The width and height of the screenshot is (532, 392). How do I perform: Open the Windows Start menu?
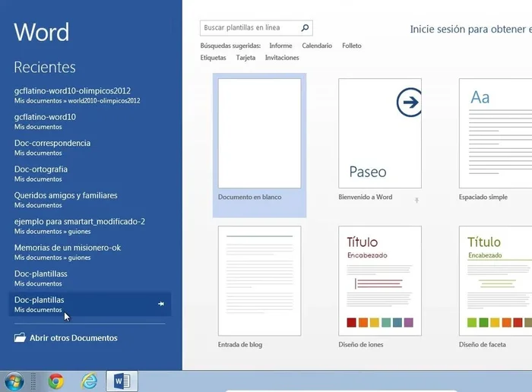click(x=14, y=381)
